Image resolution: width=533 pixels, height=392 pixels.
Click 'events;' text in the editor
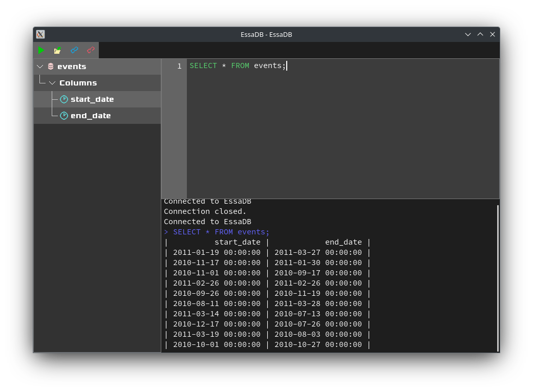(270, 66)
